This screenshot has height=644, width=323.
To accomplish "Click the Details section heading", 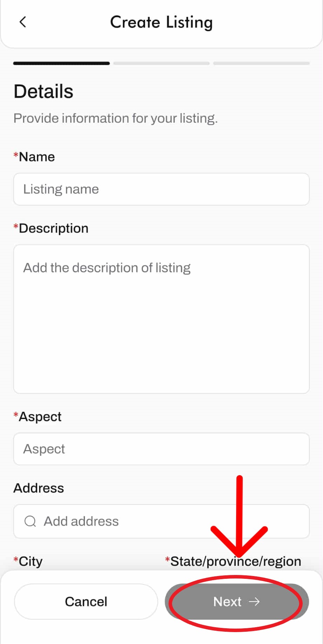I will pos(43,91).
